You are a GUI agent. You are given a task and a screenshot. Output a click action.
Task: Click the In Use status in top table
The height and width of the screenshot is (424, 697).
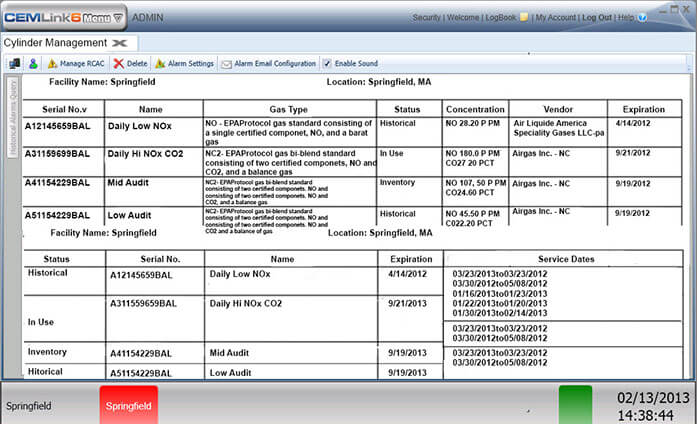[x=392, y=153]
